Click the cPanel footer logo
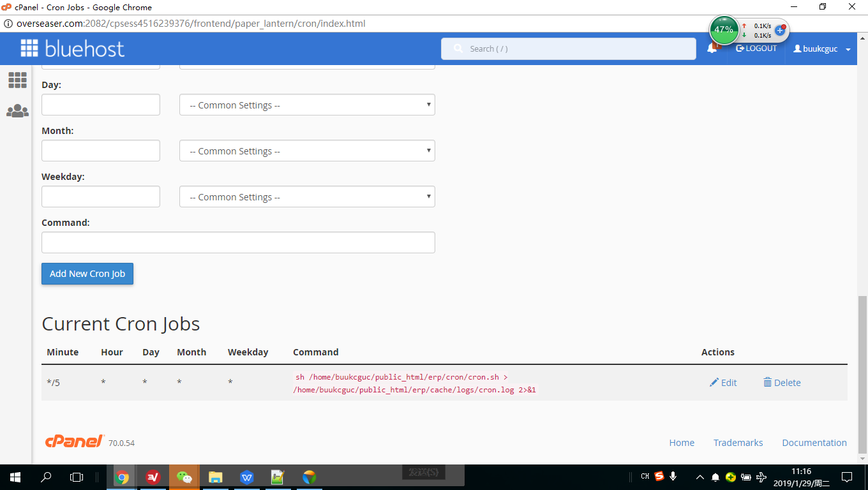Image resolution: width=868 pixels, height=490 pixels. point(75,441)
